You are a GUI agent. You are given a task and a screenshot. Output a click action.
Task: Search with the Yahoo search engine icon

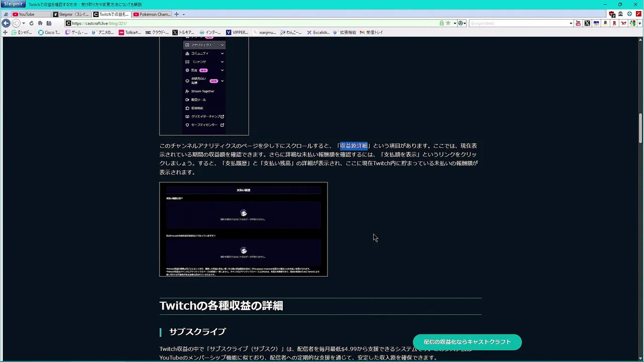[x=623, y=23]
